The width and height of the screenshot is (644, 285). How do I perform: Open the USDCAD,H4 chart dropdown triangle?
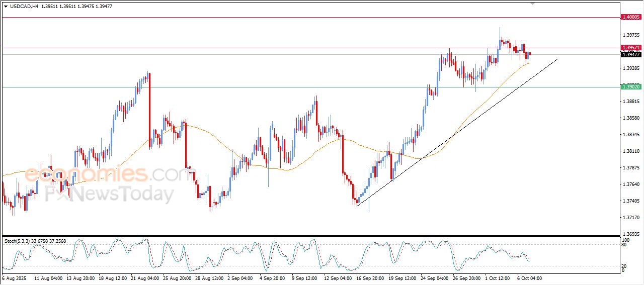(6, 7)
